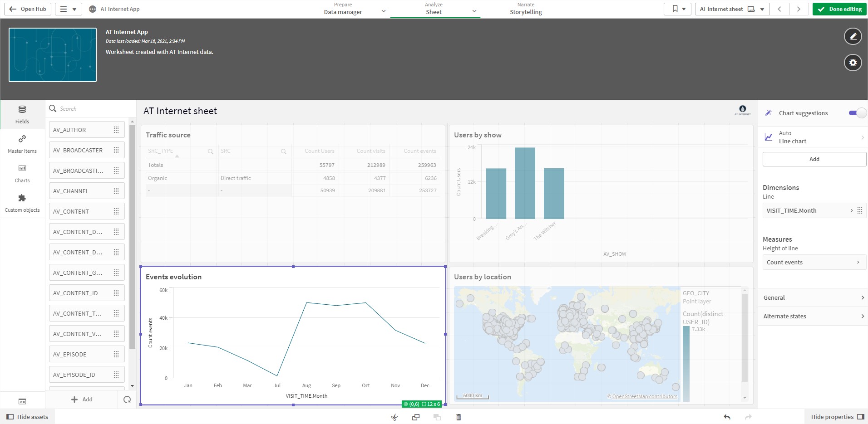Cut the selected chart with scissors icon
Screen dimensions: 868x424
point(394,417)
